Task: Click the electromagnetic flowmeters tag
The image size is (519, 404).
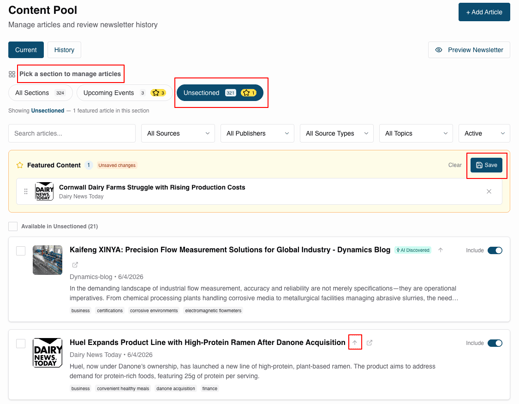Action: coord(213,311)
